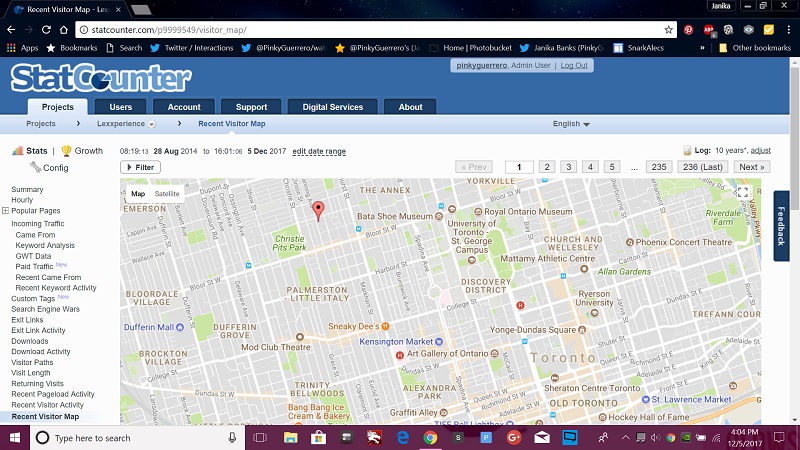Open Lexxperience project dropdown
Image resolution: width=800 pixels, height=450 pixels.
point(152,124)
